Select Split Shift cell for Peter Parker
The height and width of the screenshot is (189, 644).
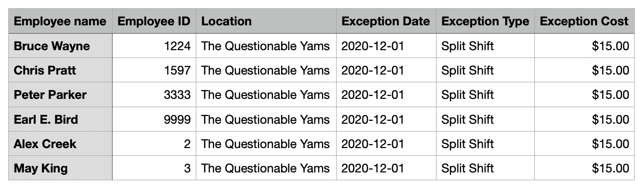pyautogui.click(x=485, y=94)
